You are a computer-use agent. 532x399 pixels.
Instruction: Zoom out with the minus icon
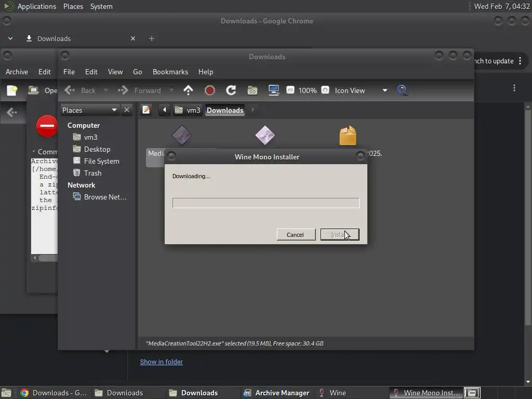pos(290,90)
